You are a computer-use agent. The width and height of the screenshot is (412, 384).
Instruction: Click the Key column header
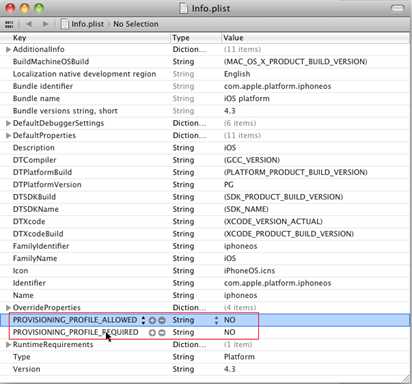pos(20,38)
